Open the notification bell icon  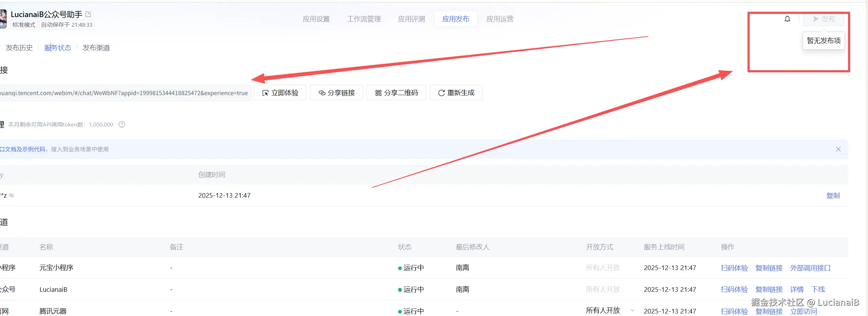coord(787,19)
